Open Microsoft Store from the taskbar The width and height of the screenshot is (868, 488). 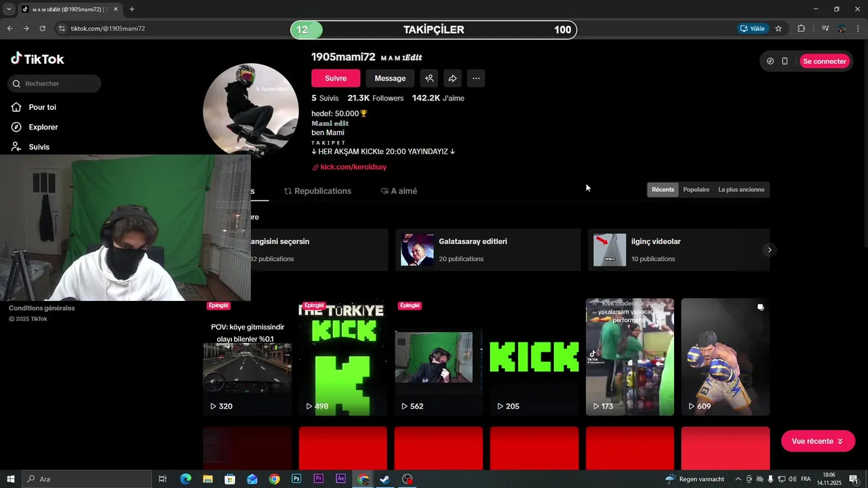[x=230, y=479]
